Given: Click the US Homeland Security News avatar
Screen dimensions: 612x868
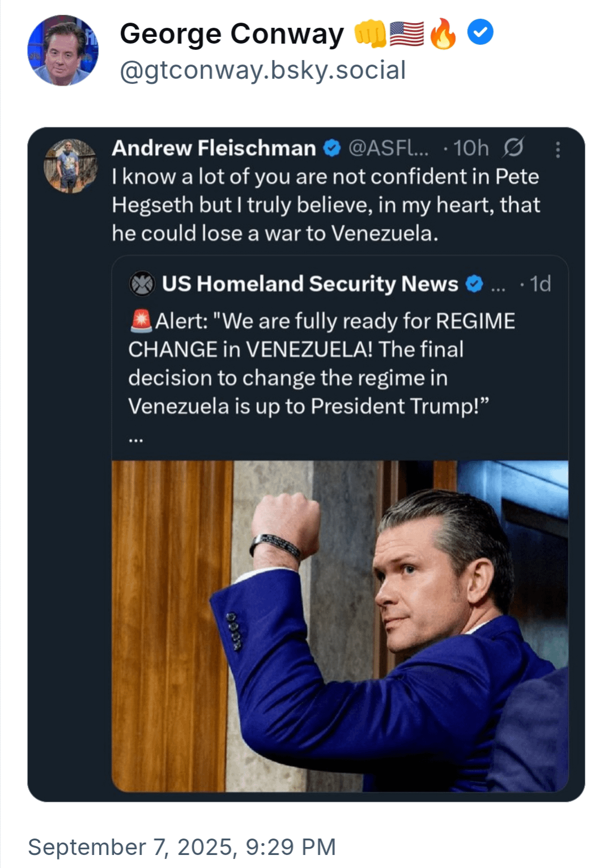Looking at the screenshot, I should tap(142, 284).
